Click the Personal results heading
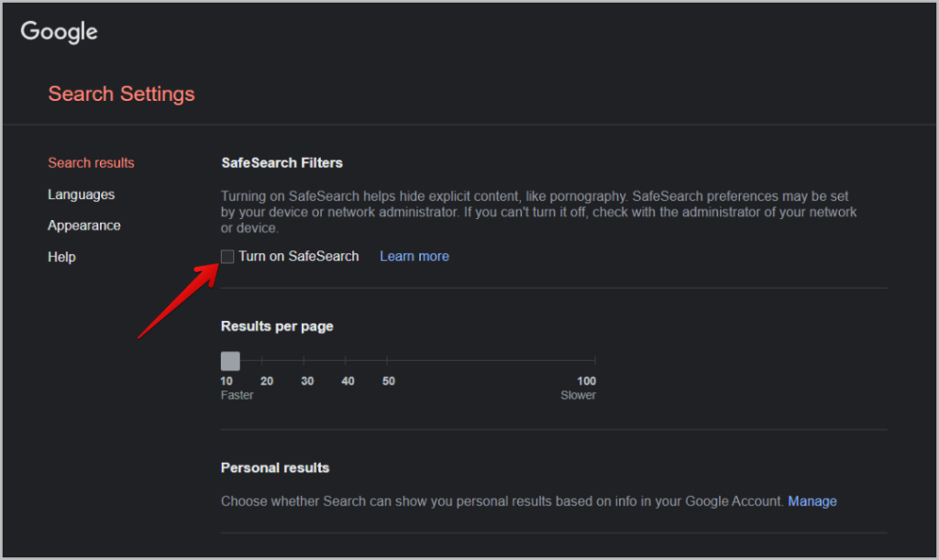 (275, 467)
